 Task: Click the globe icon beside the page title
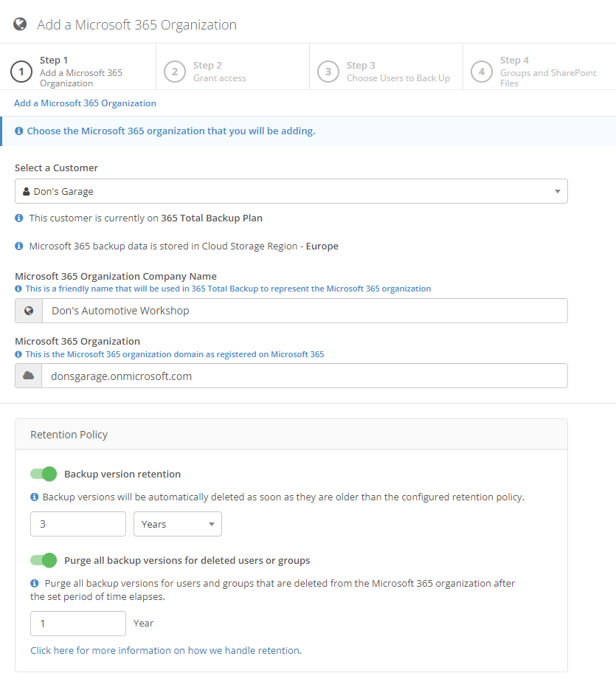20,24
